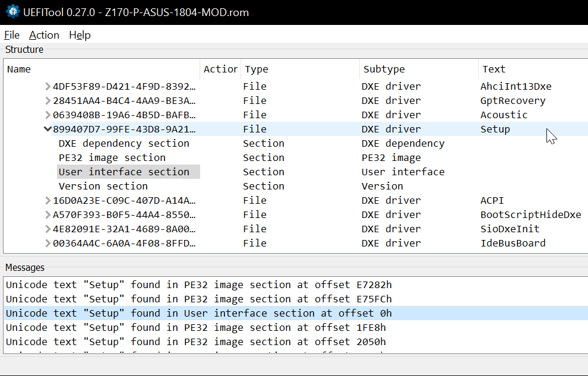Image resolution: width=588 pixels, height=376 pixels.
Task: Collapse the 899407D7-99FE Setup file node
Action: [x=48, y=129]
